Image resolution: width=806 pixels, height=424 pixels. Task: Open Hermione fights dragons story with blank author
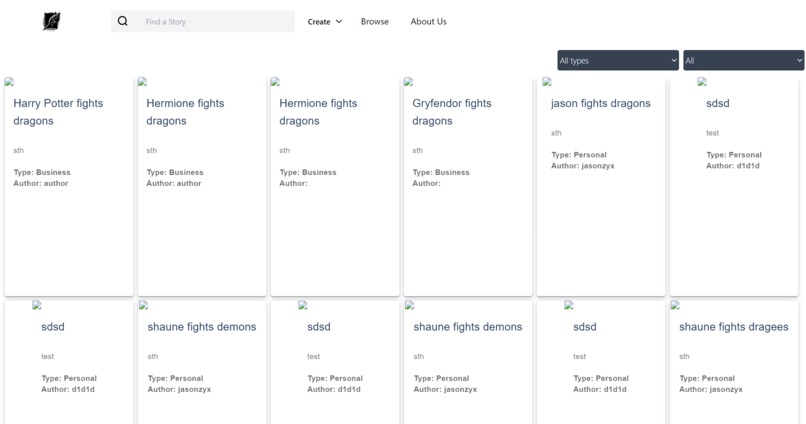point(318,112)
